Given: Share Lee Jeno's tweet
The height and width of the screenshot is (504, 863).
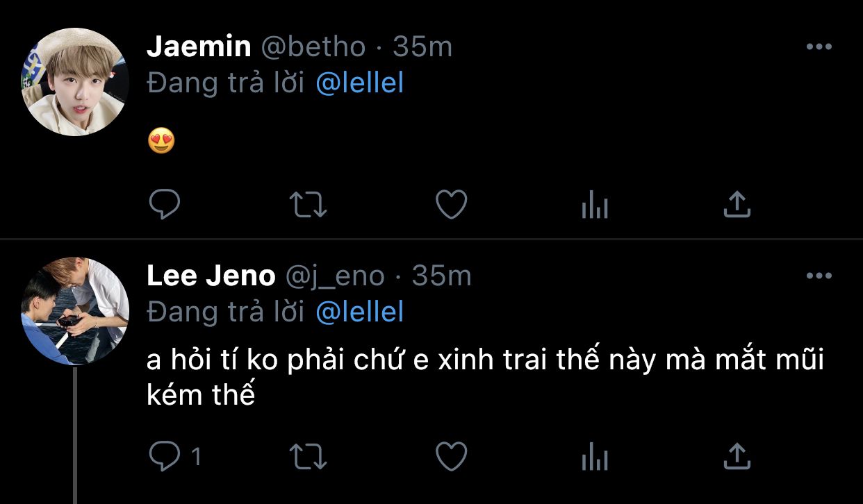Looking at the screenshot, I should pos(737,456).
